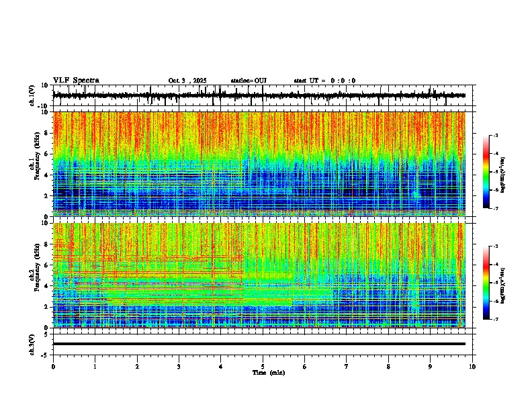Click the "station=OUI" header label

point(249,81)
